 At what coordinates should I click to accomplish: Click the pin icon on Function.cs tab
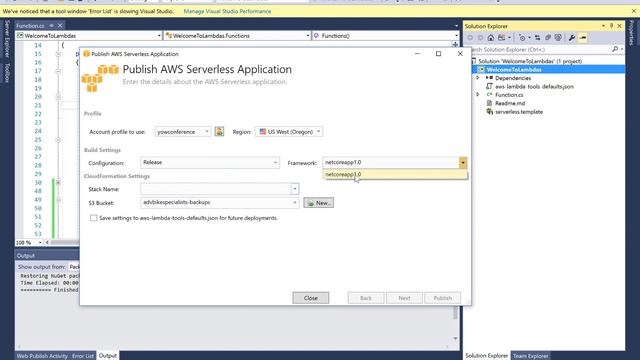coord(51,26)
